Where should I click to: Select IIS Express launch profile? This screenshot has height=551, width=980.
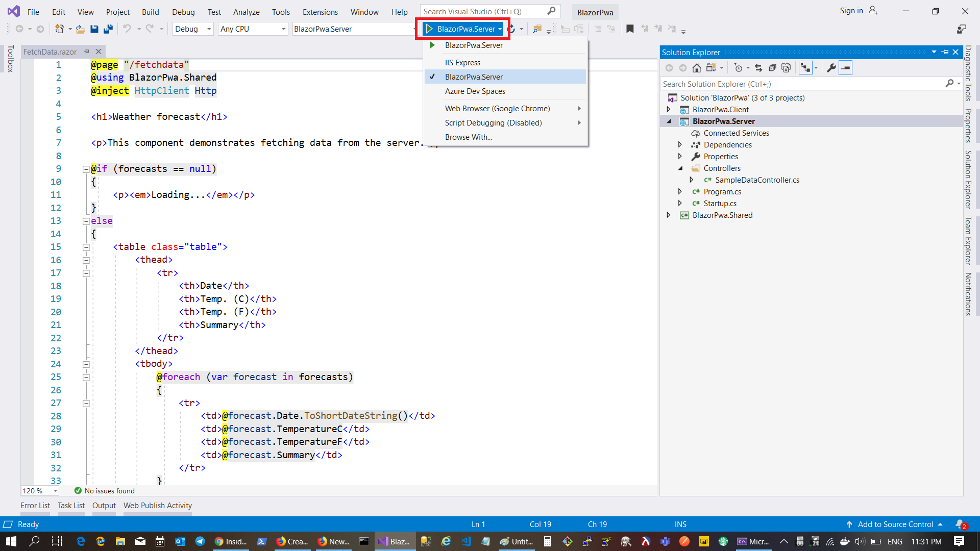[462, 62]
